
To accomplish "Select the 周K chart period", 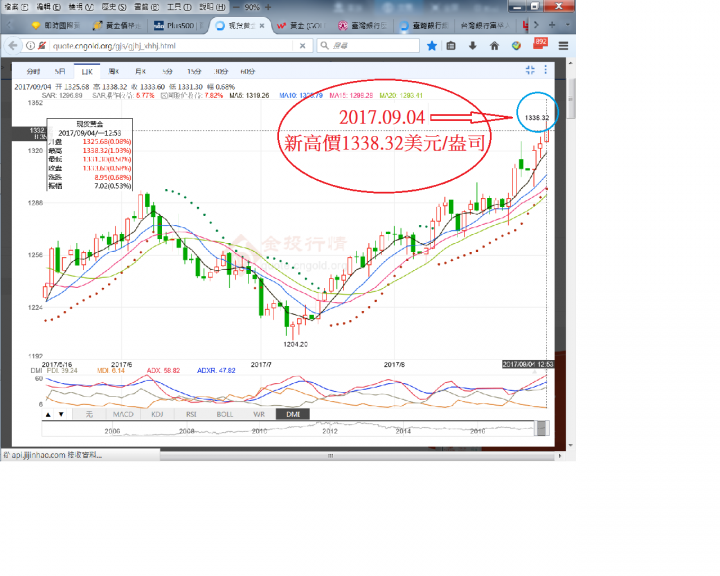I will click(113, 71).
